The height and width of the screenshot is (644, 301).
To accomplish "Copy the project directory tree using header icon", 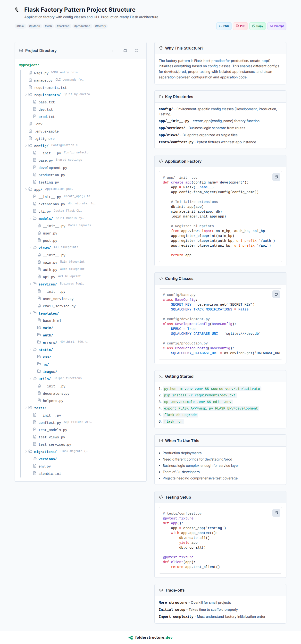I will (114, 50).
